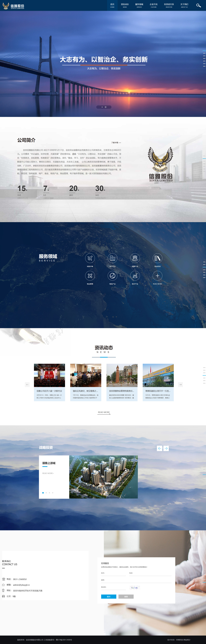Open the 医疗产业 rocking chair service icon
The height and width of the screenshot is (644, 206).
point(135,276)
